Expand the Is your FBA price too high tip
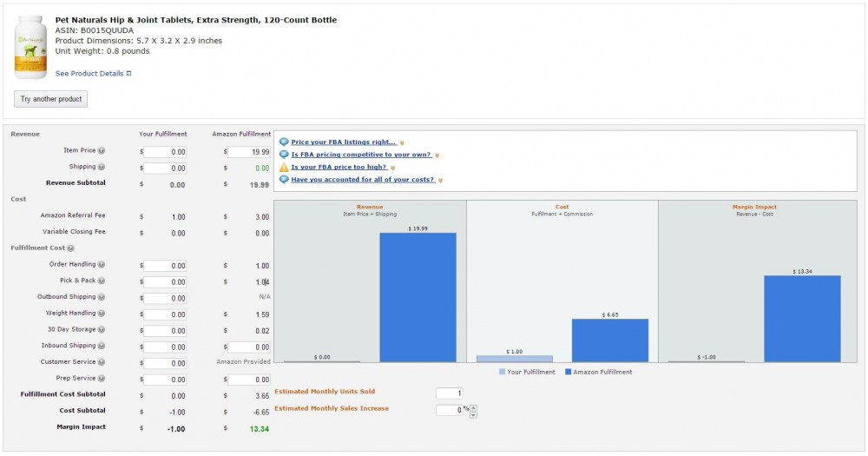 point(392,168)
